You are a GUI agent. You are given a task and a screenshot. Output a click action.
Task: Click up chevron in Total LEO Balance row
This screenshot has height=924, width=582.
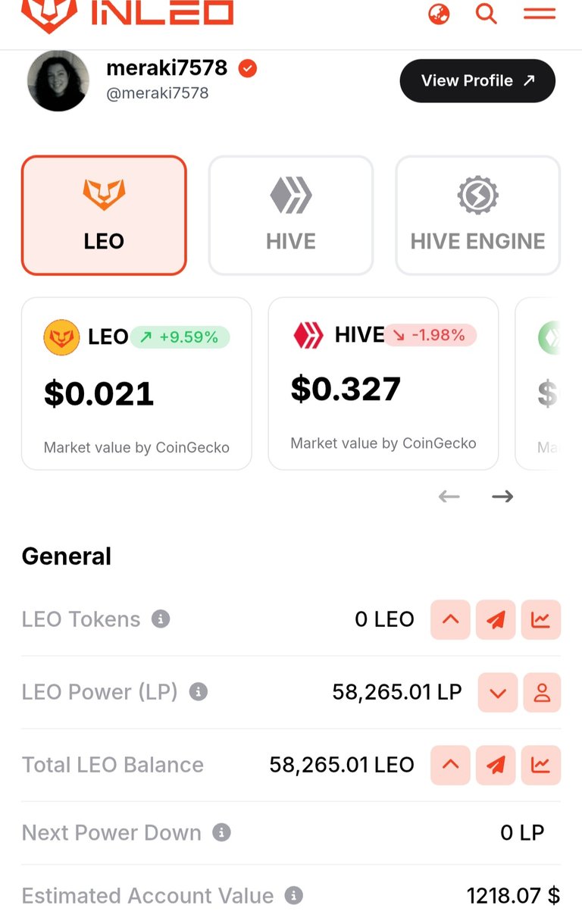450,765
